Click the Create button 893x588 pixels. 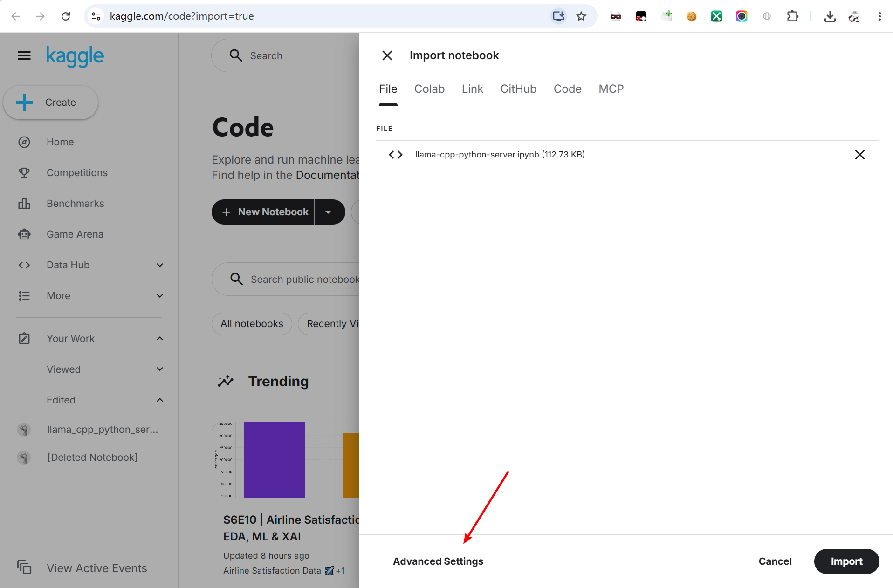point(51,103)
